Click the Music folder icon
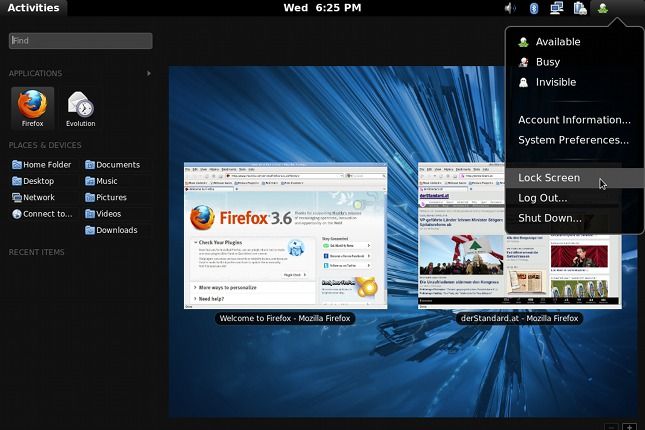This screenshot has height=430, width=645. coord(90,181)
